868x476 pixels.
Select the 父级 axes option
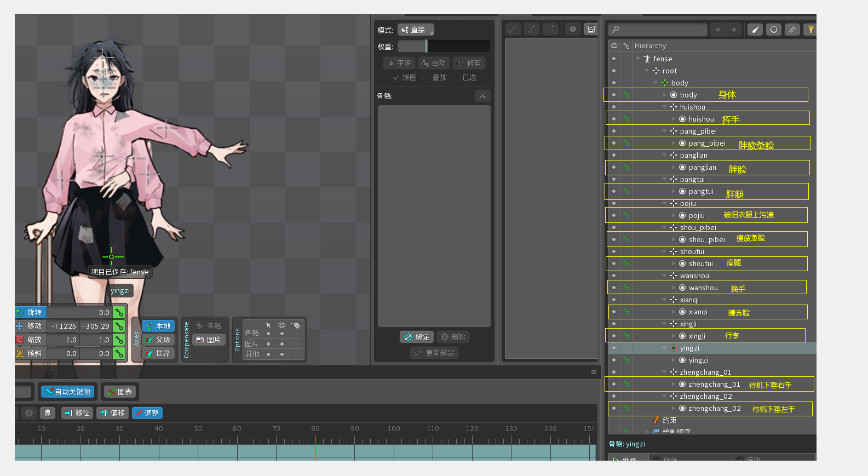coord(158,340)
